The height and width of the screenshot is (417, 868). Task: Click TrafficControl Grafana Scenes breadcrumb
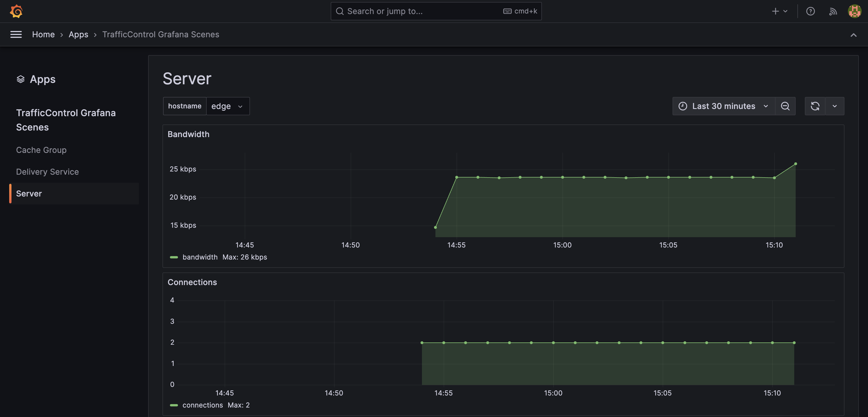[x=160, y=34]
